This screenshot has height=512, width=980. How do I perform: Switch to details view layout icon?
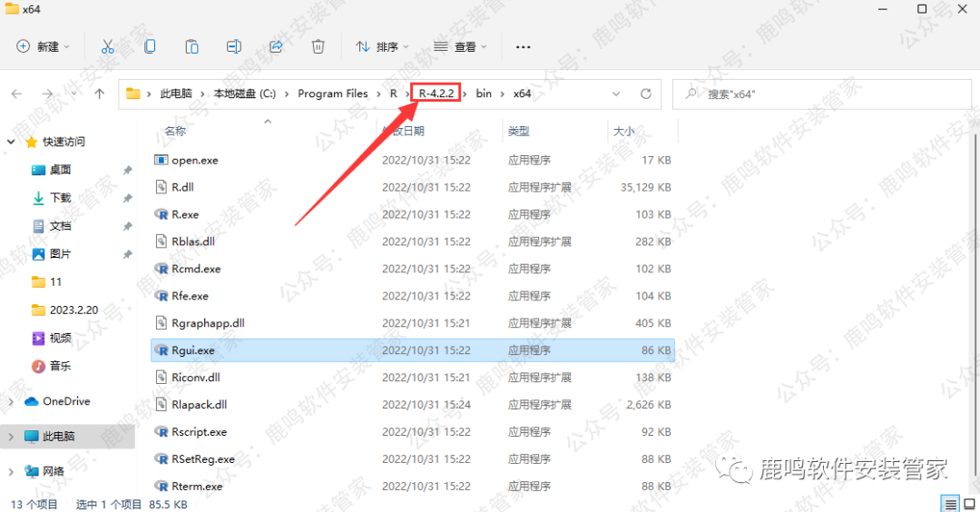[x=949, y=504]
